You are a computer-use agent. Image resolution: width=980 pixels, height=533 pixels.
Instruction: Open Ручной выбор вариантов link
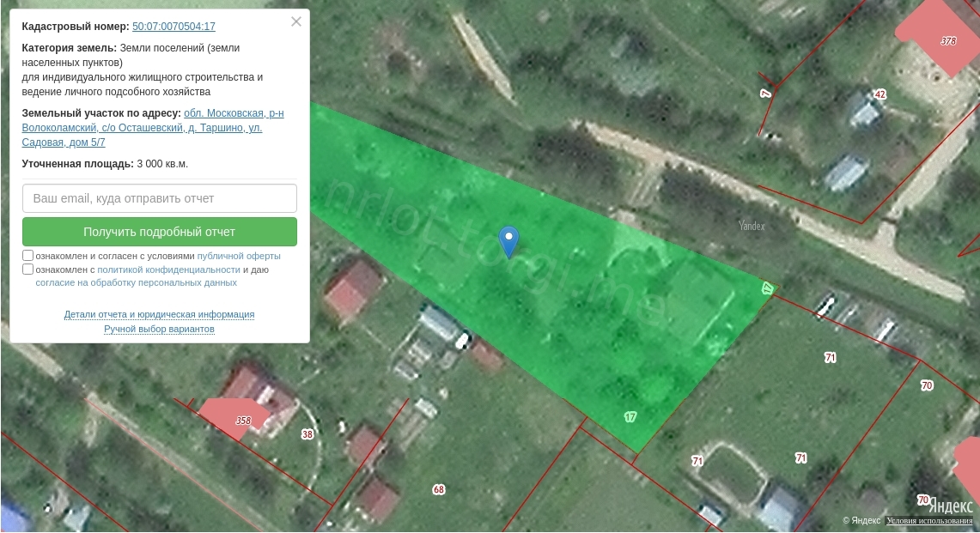(x=160, y=329)
